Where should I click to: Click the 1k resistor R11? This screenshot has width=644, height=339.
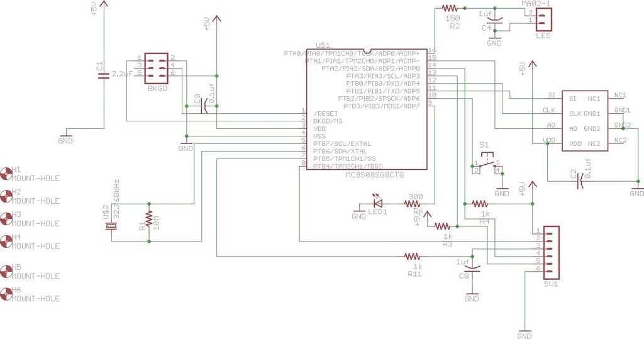click(x=413, y=257)
